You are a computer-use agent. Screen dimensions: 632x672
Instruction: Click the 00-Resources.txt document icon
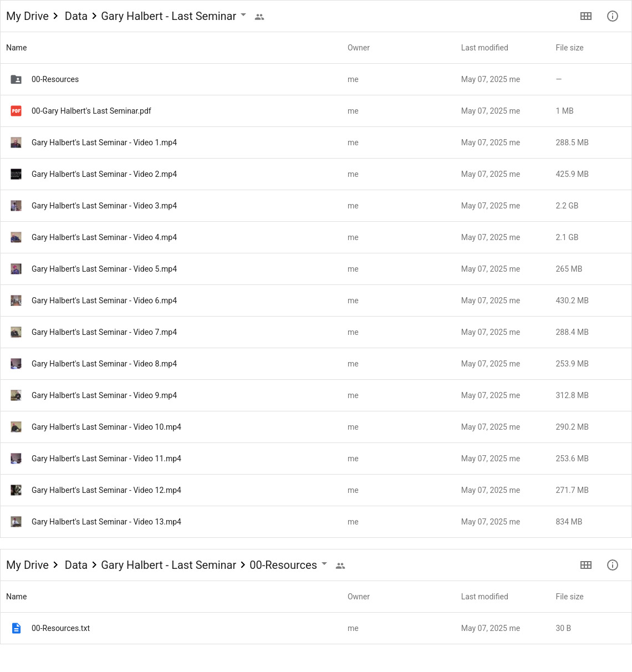(16, 628)
